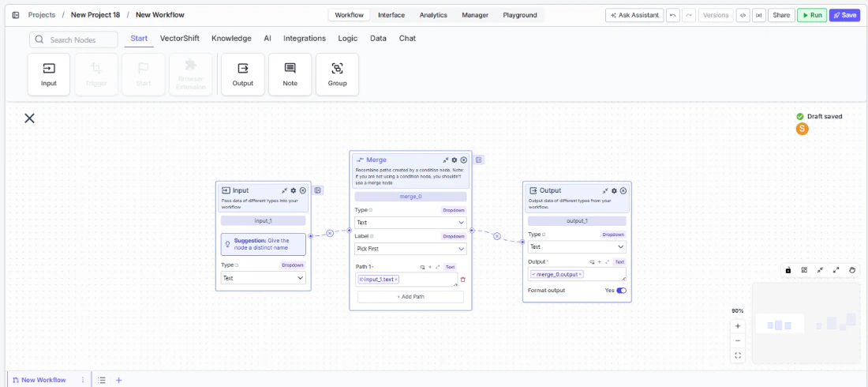Click the Output field containing merge_0.output

577,274
